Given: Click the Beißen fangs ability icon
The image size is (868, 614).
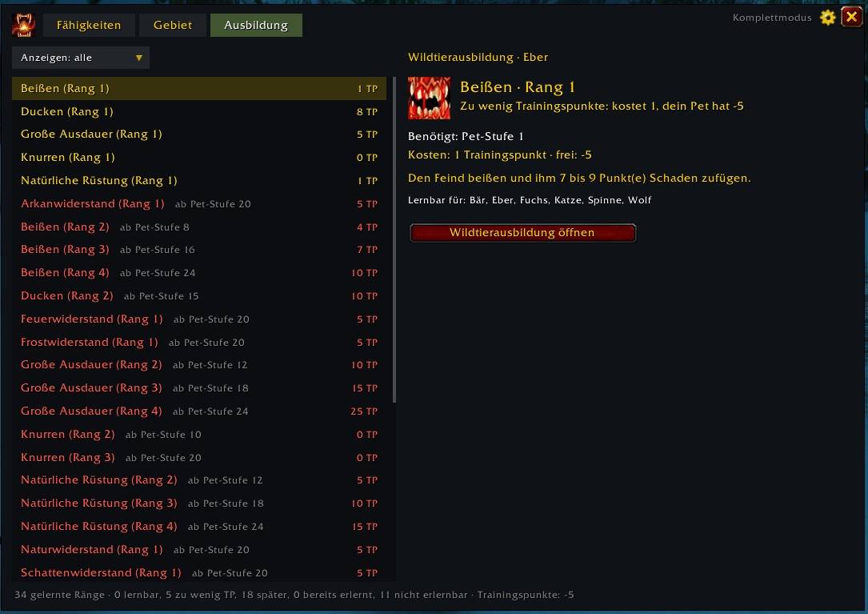Looking at the screenshot, I should (429, 98).
